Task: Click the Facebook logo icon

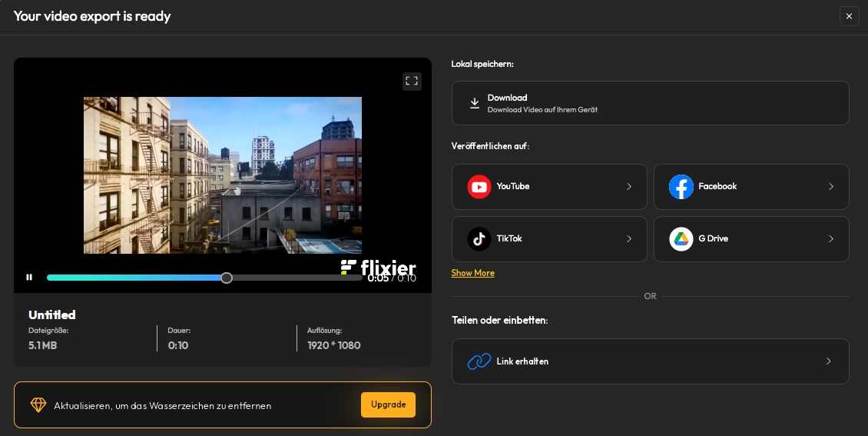Action: (x=681, y=187)
